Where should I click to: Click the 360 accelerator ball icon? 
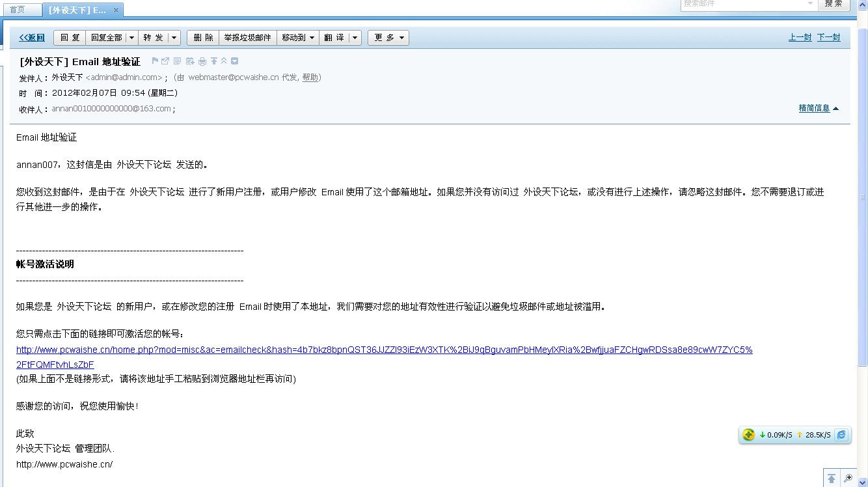748,435
